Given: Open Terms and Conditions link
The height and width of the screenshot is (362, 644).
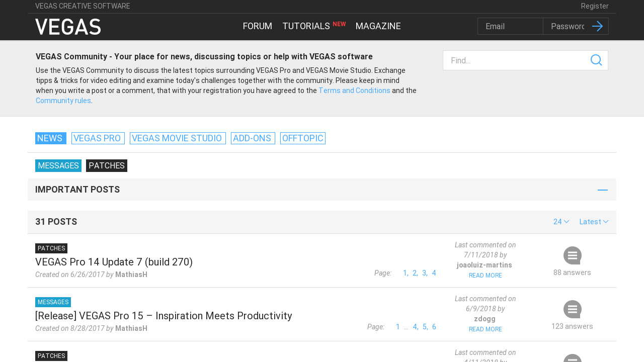Looking at the screenshot, I should pyautogui.click(x=354, y=90).
